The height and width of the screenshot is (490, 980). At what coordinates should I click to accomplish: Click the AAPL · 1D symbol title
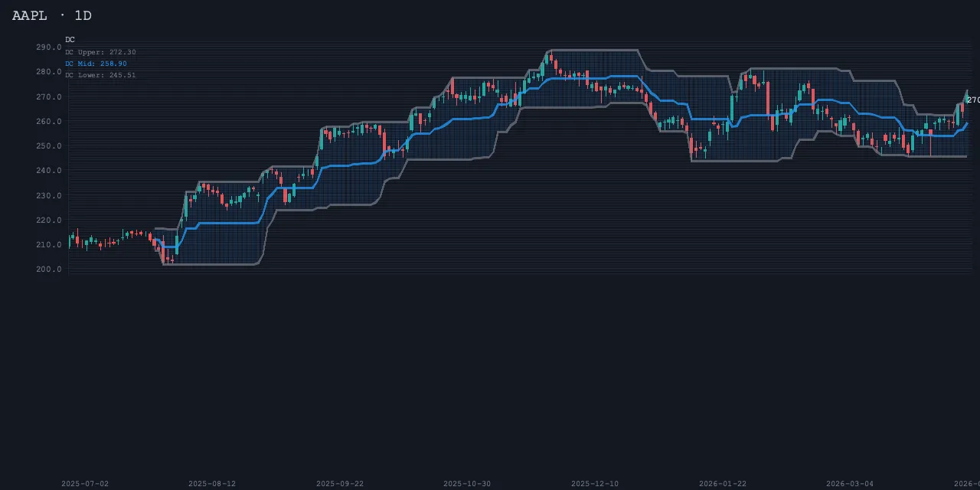click(52, 15)
